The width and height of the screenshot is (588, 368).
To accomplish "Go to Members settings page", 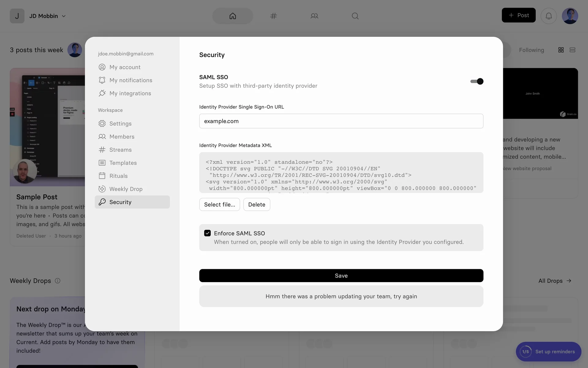I will click(x=122, y=136).
